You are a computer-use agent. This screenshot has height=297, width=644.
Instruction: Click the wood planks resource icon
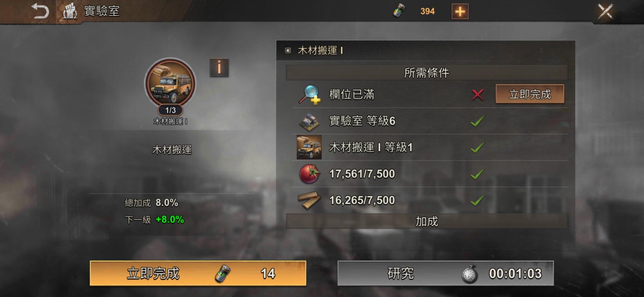309,200
